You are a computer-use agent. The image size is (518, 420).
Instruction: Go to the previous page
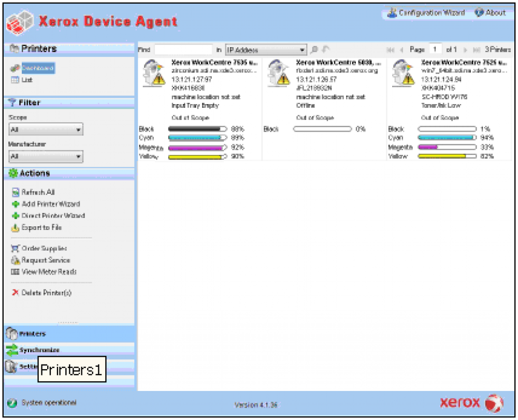point(402,50)
